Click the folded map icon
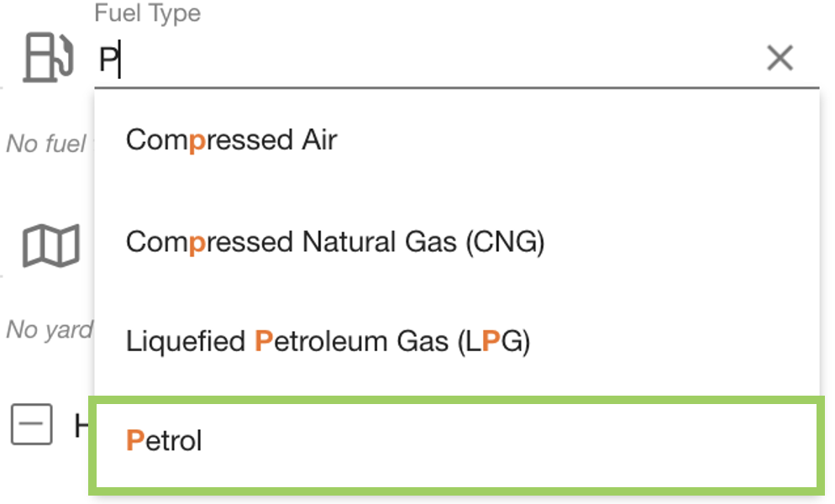This screenshot has width=835, height=504. [x=50, y=244]
